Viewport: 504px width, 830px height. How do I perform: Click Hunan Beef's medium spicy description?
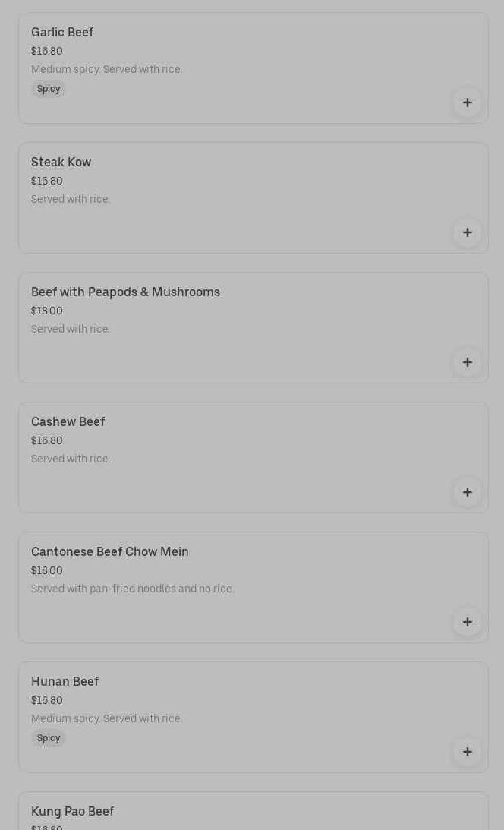(x=106, y=719)
